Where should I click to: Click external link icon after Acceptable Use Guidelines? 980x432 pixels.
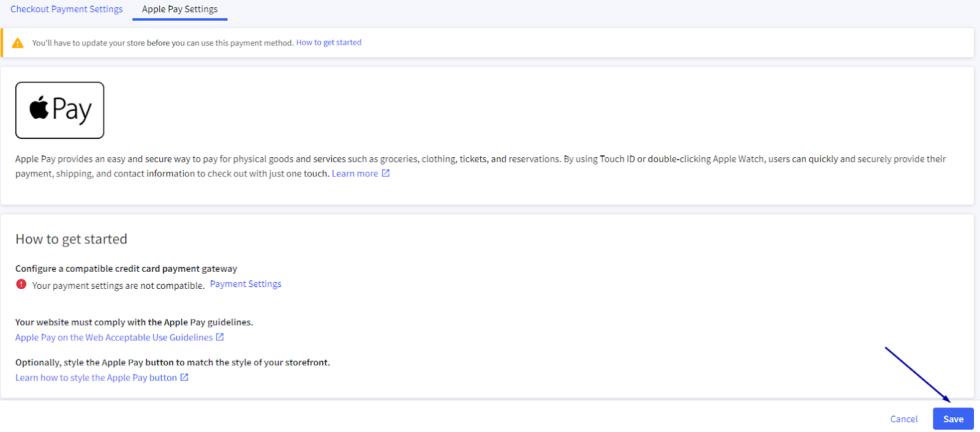click(x=220, y=337)
